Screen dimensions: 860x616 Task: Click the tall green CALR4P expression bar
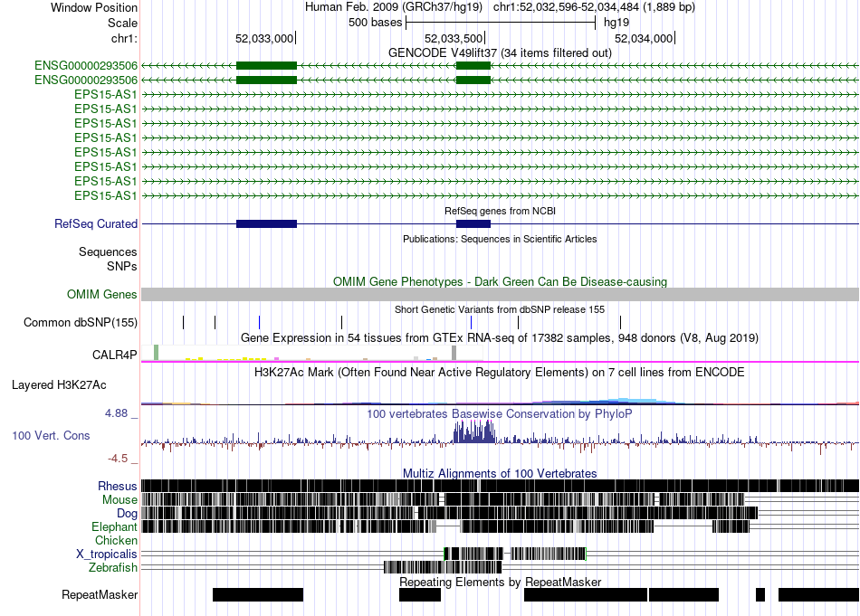(x=157, y=353)
